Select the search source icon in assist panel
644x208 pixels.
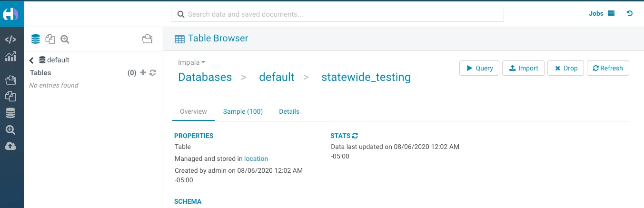pos(65,39)
